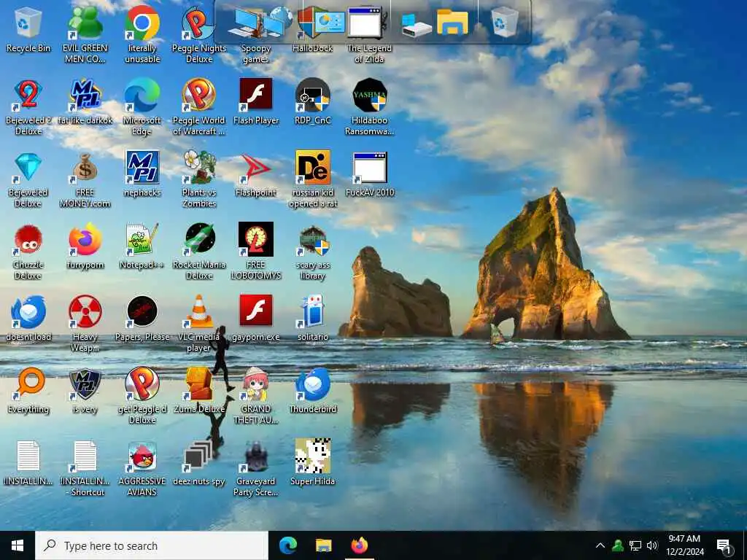The image size is (747, 560).
Task: Open the FREE LOBOTOMYS shortcut
Action: tap(256, 252)
